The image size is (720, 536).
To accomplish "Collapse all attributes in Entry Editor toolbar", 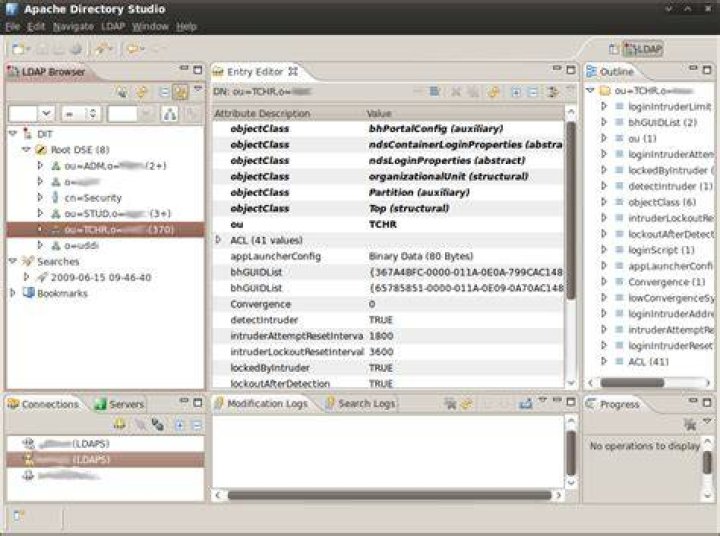I will 533,92.
